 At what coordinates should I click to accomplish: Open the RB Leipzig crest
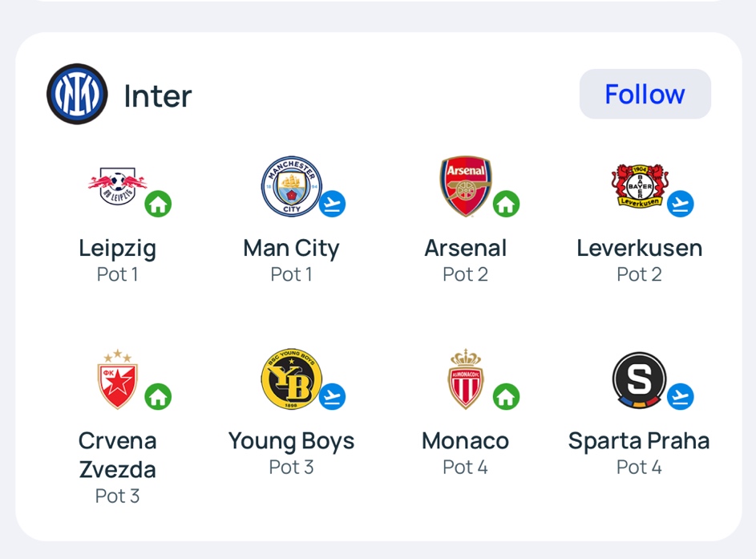click(x=118, y=186)
